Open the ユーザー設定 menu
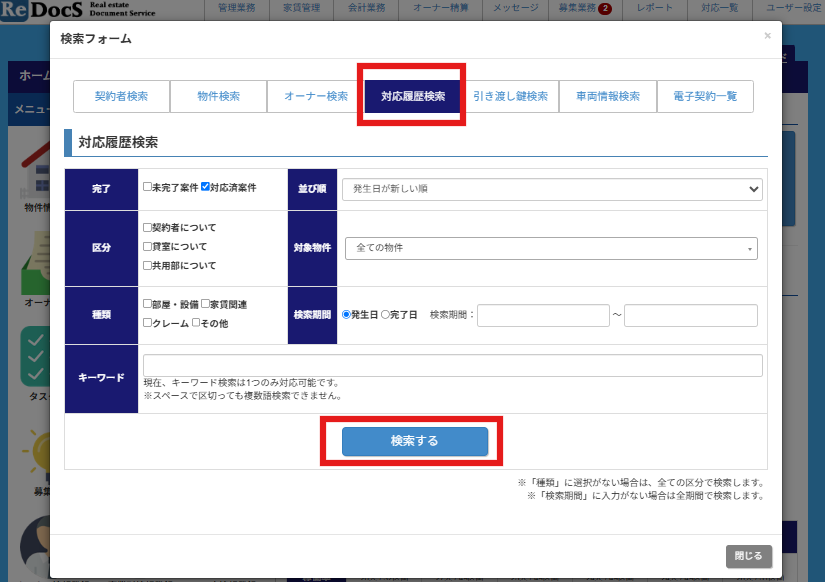Image resolution: width=825 pixels, height=582 pixels. (793, 8)
